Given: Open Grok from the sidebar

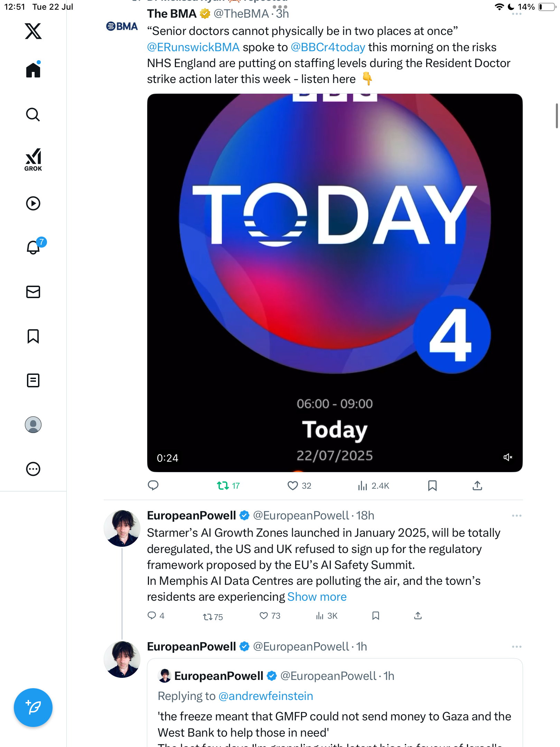Looking at the screenshot, I should point(33,160).
